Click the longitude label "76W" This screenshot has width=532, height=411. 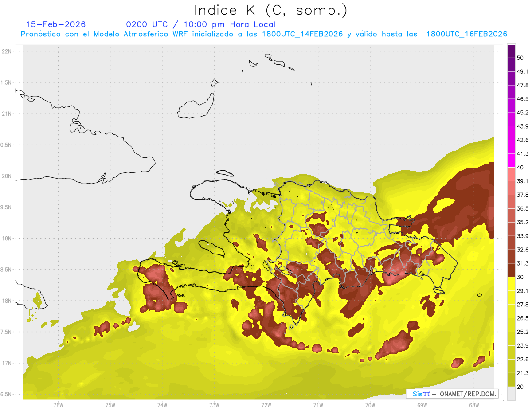58,405
